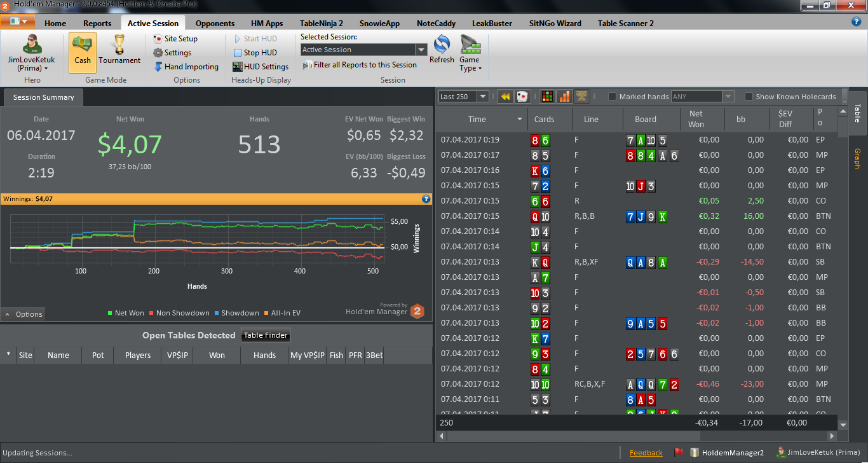
Task: Open the Table Scanner 2 tab
Action: pyautogui.click(x=626, y=24)
